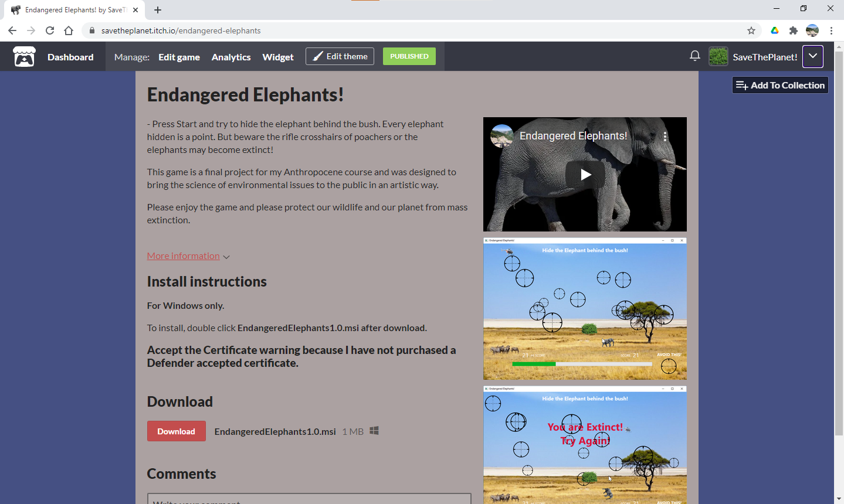Click the YouTube video options icon
This screenshot has width=844, height=504.
(665, 136)
